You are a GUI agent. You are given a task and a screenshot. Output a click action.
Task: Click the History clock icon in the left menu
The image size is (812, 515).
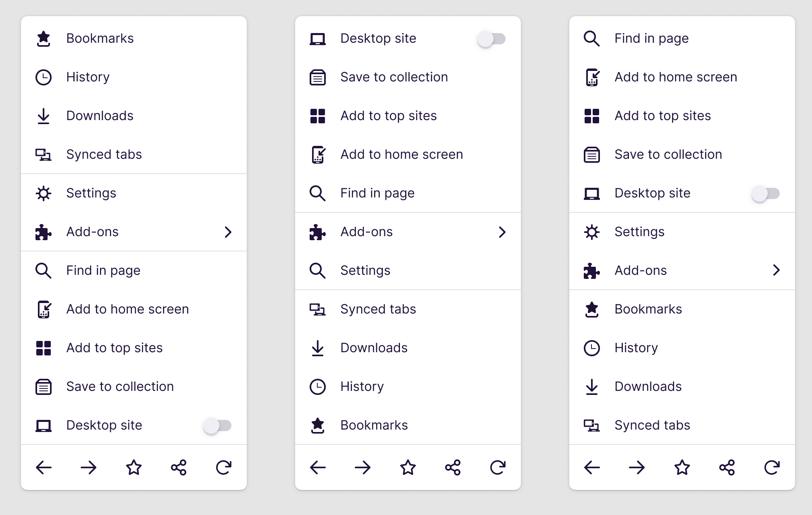pyautogui.click(x=44, y=77)
